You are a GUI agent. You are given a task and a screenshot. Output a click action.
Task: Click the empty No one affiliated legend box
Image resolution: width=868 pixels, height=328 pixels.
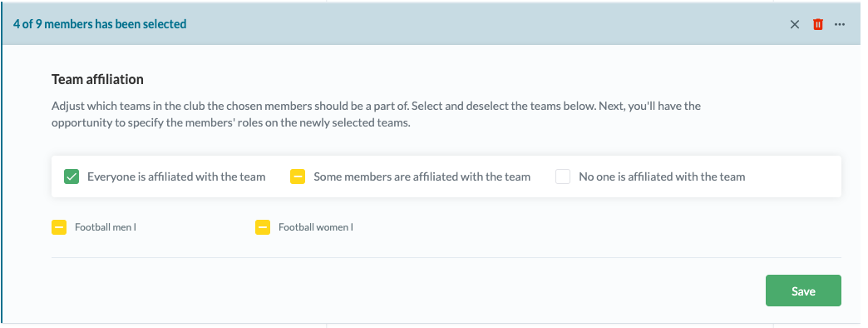point(563,176)
